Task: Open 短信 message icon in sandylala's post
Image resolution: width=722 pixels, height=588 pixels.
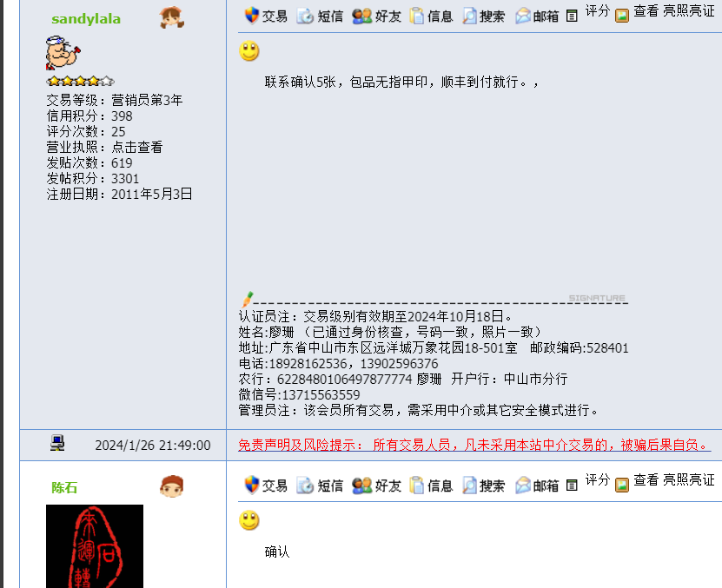Action: pyautogui.click(x=305, y=17)
